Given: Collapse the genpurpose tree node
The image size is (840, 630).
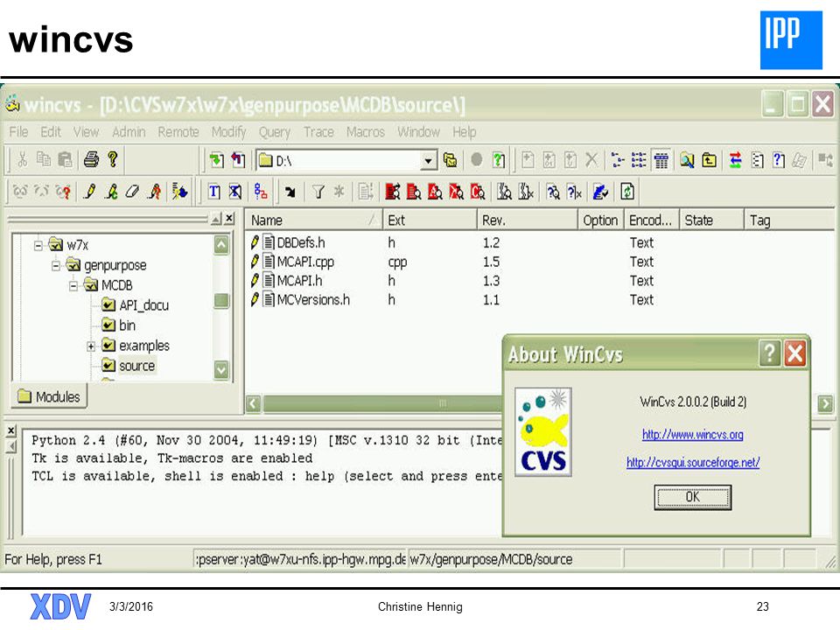Looking at the screenshot, I should pyautogui.click(x=56, y=265).
